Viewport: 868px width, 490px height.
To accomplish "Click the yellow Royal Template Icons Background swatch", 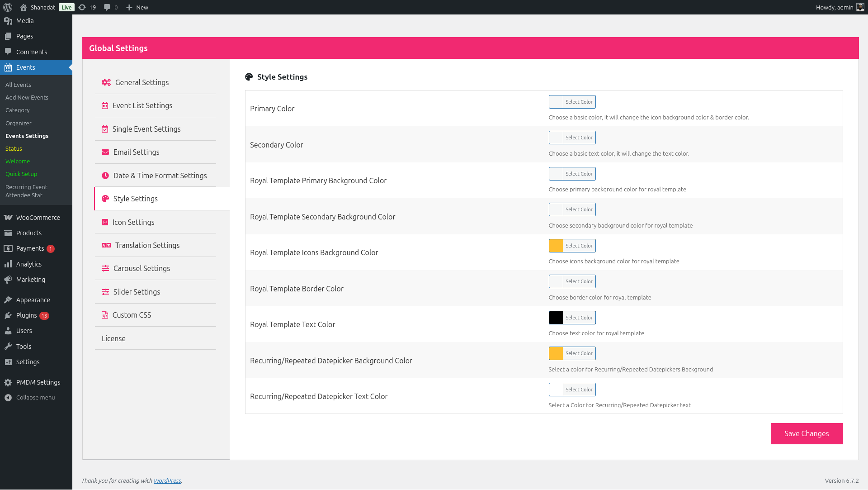I will (556, 246).
